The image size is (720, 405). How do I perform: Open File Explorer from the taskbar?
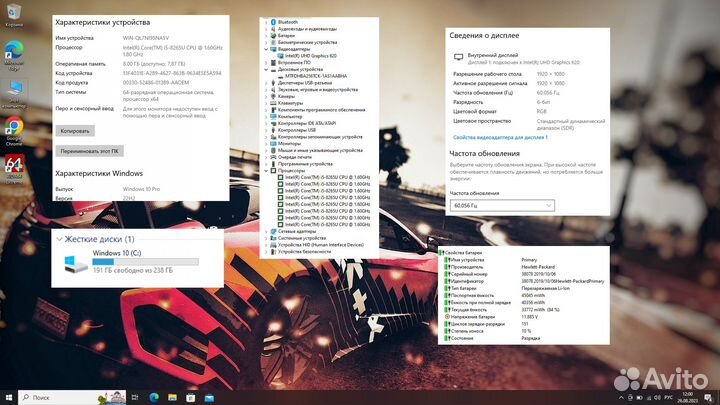coord(172,397)
